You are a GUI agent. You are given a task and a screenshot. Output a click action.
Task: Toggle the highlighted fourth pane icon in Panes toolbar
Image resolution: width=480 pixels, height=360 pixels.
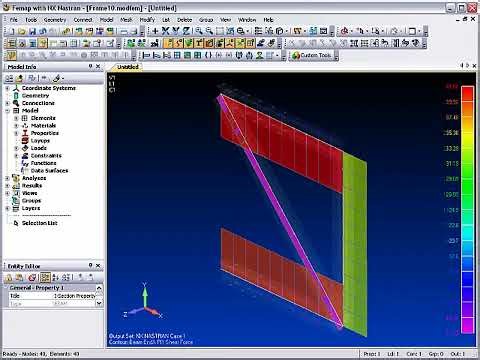click(x=43, y=43)
